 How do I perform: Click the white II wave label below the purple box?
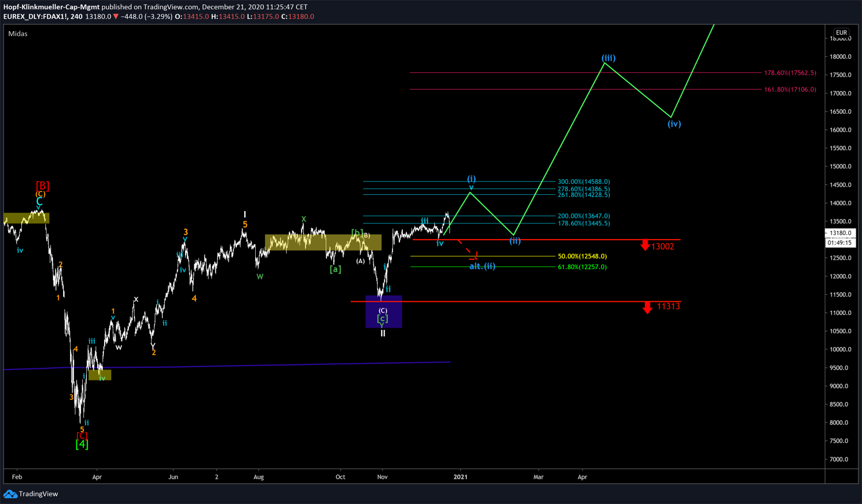coord(383,333)
